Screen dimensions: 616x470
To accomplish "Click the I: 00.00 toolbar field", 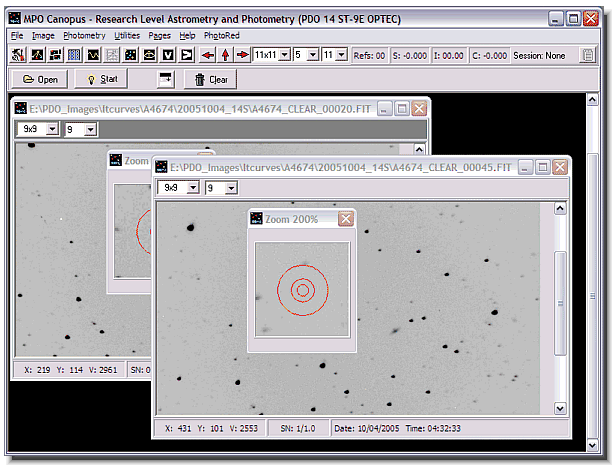I will click(448, 55).
